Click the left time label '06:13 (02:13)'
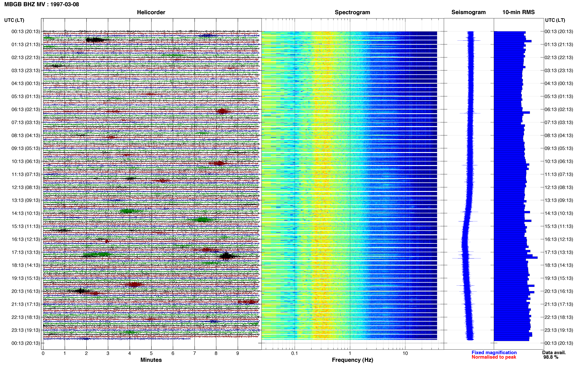The height and width of the screenshot is (368, 588). [26, 109]
